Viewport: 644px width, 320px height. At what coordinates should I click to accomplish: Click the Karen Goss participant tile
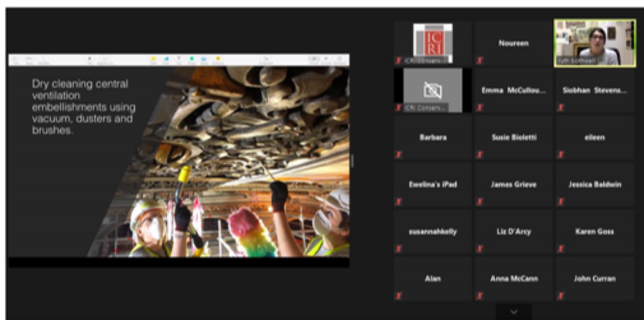pos(595,232)
